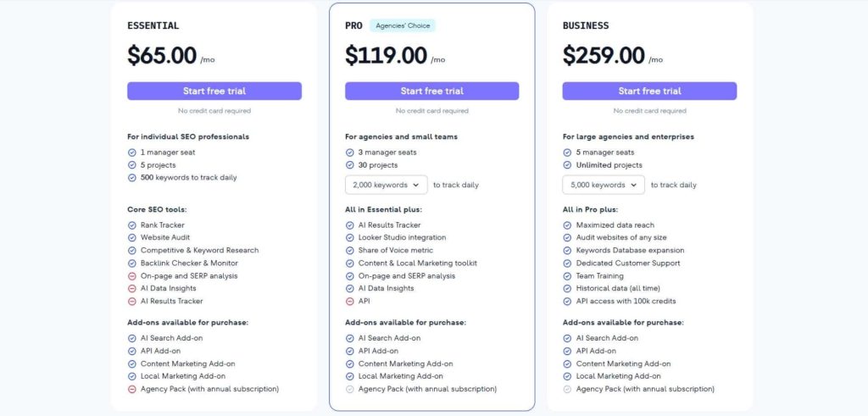868x416 pixels.
Task: Click checkmark icon beside Rank Tracker
Action: (131, 225)
